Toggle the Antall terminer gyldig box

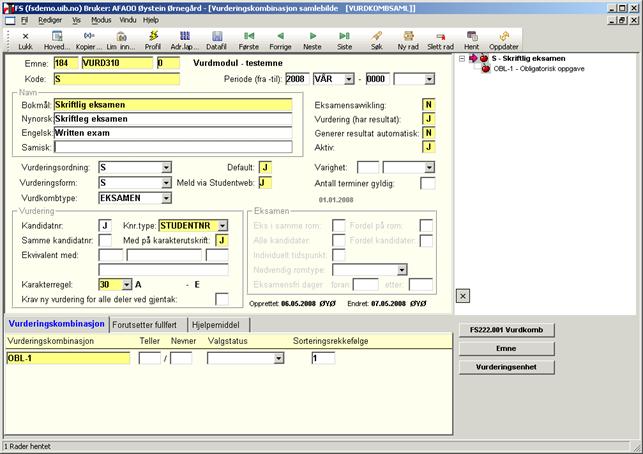[x=427, y=183]
